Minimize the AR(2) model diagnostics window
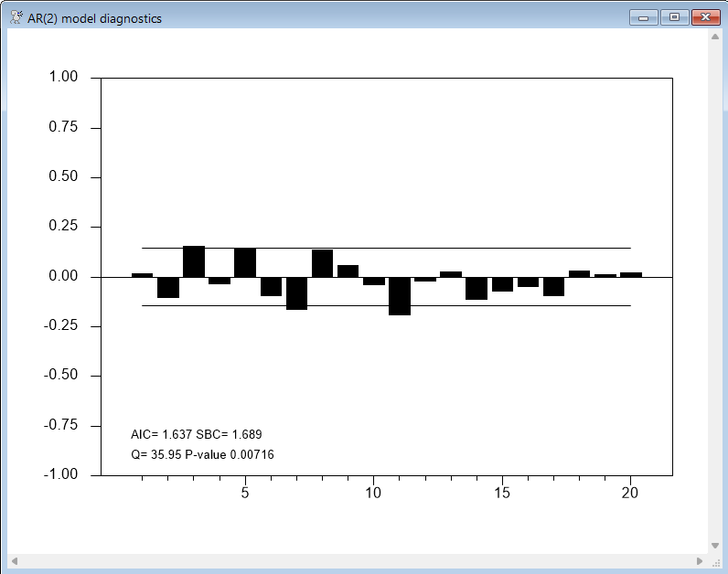Image resolution: width=728 pixels, height=574 pixels. tap(644, 17)
